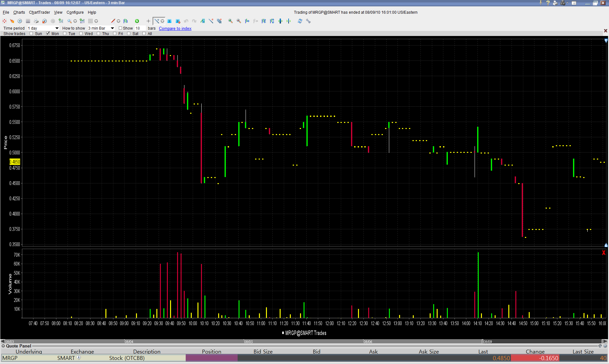Select the crosshair cursor tool
The height and width of the screenshot is (364, 609).
click(x=148, y=21)
